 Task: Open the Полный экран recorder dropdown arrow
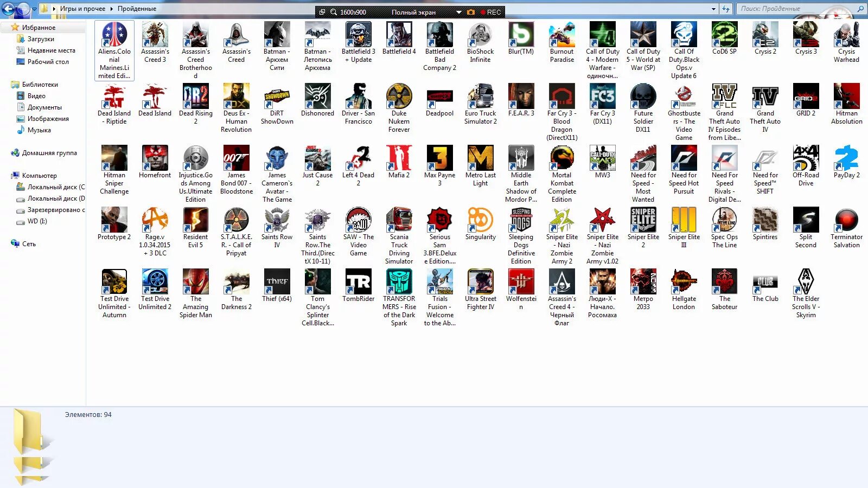(458, 12)
